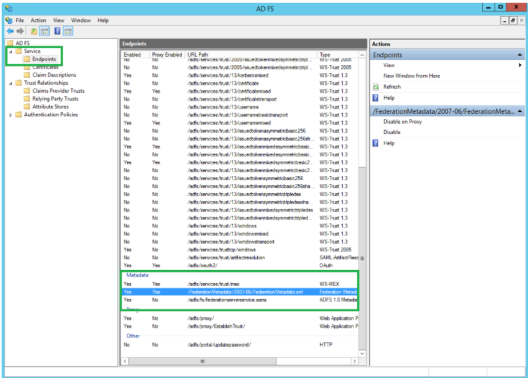Viewport: 532px width, 378px height.
Task: Select Endpoints in the Service tree
Action: 44,59
